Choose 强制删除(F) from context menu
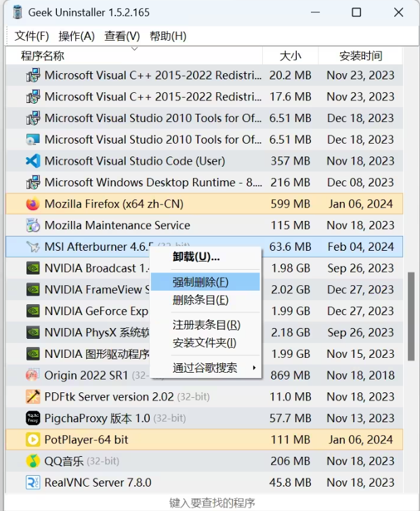 pos(205,282)
